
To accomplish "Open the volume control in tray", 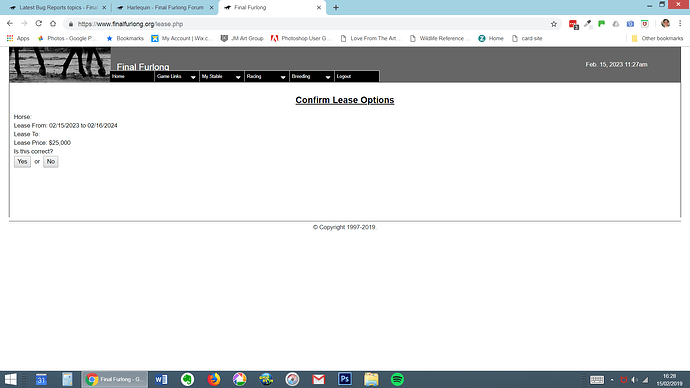I will click(634, 380).
